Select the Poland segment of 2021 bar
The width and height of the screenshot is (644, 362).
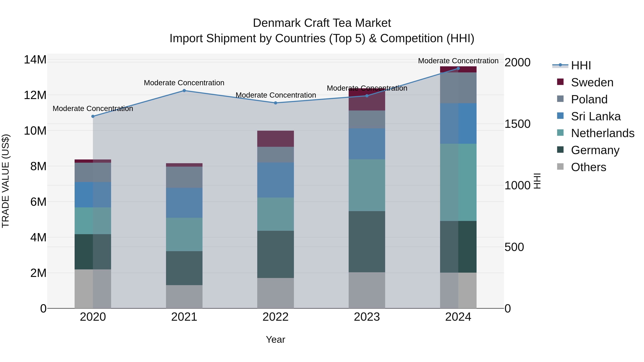click(184, 177)
